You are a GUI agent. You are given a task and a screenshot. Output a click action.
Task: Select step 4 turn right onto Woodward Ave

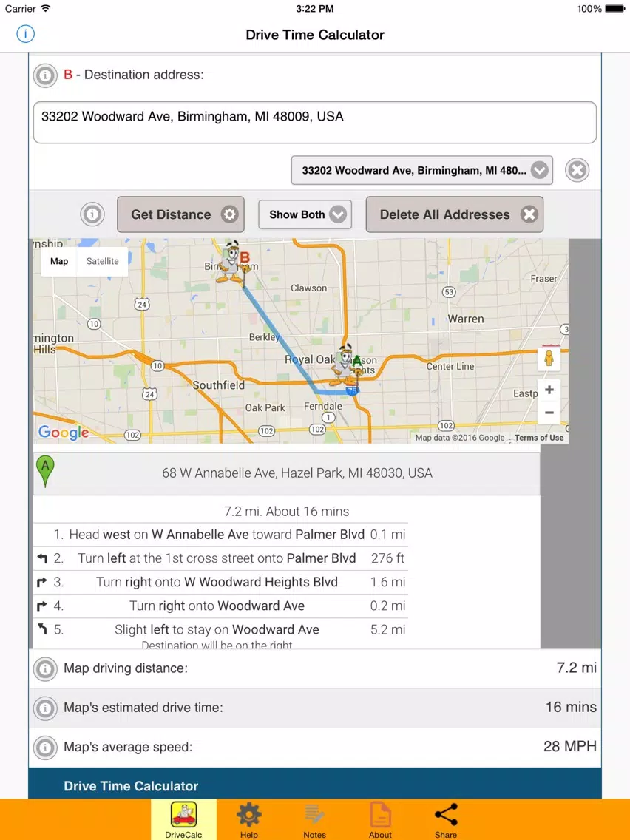pos(220,606)
